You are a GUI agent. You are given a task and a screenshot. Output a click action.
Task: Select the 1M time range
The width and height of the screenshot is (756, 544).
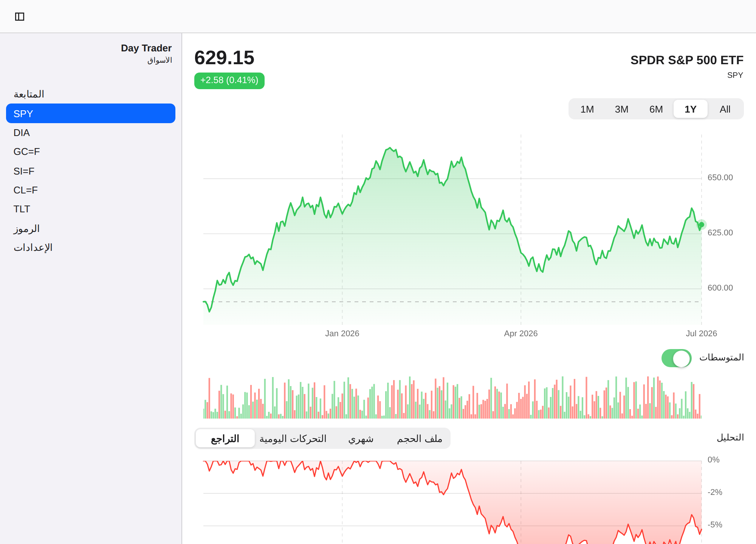coord(587,109)
